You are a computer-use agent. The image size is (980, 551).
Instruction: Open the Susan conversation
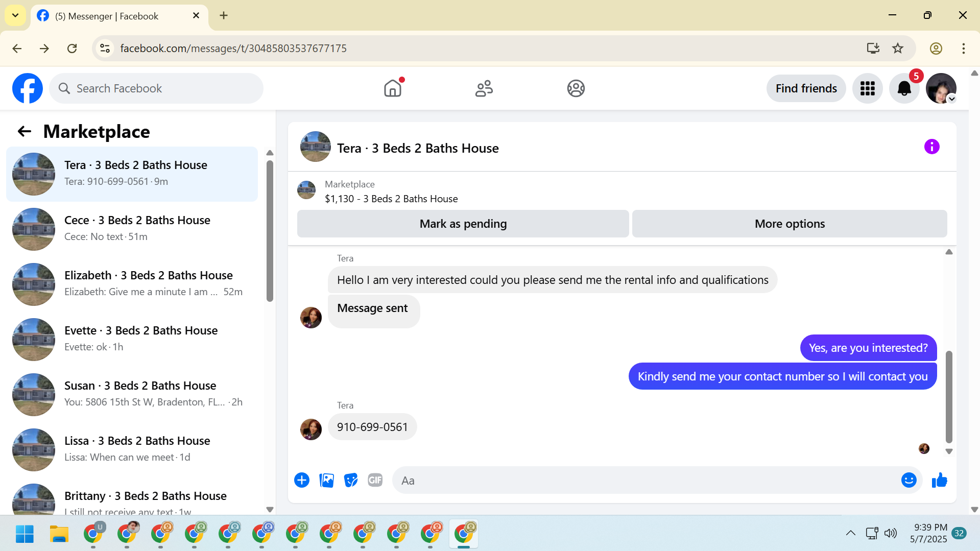coord(132,395)
